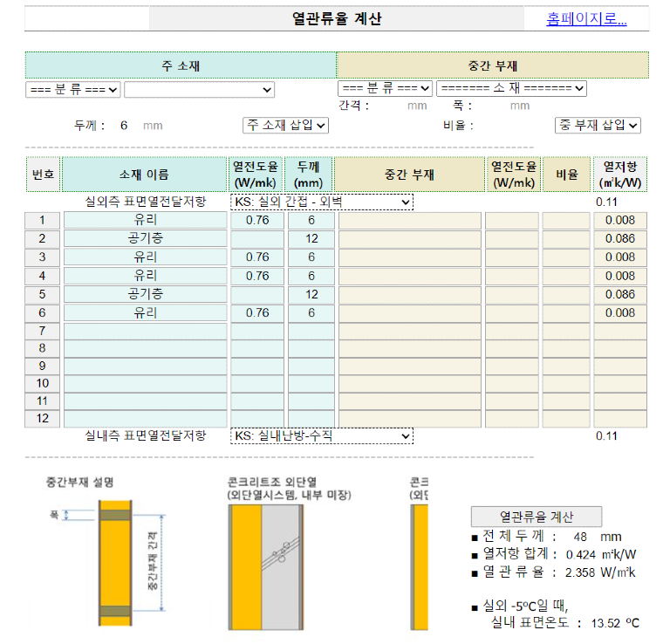Expand the 중 부재 삽입 dropdown
The width and height of the screenshot is (663, 644).
click(598, 125)
